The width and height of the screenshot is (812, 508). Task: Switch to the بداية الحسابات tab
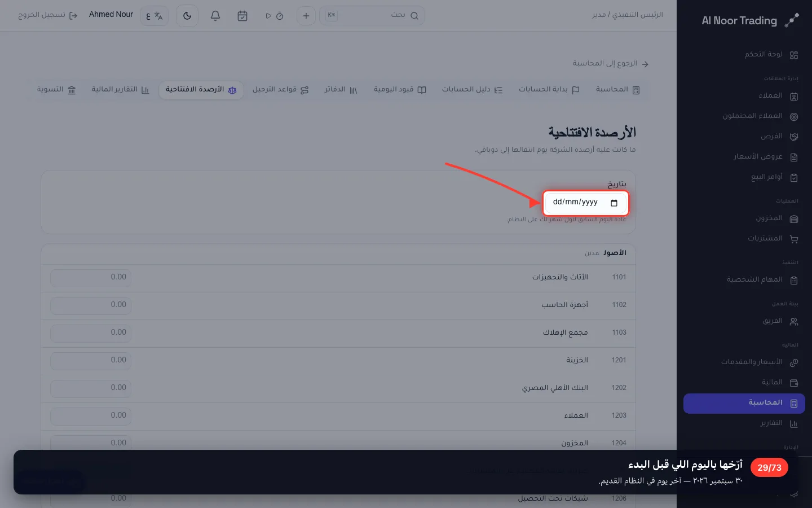549,90
